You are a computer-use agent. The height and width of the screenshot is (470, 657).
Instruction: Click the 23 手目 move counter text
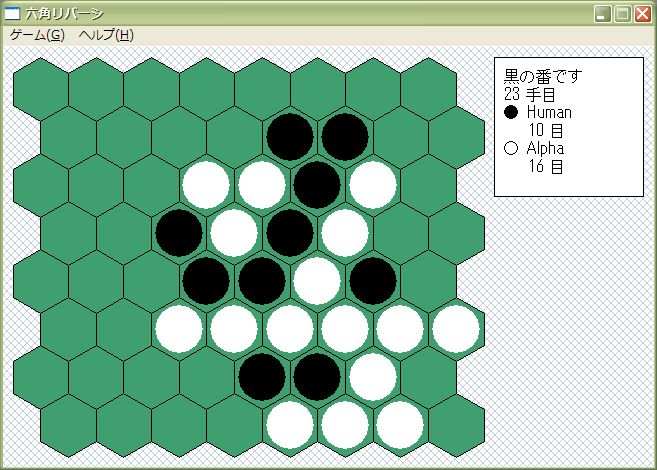point(530,94)
